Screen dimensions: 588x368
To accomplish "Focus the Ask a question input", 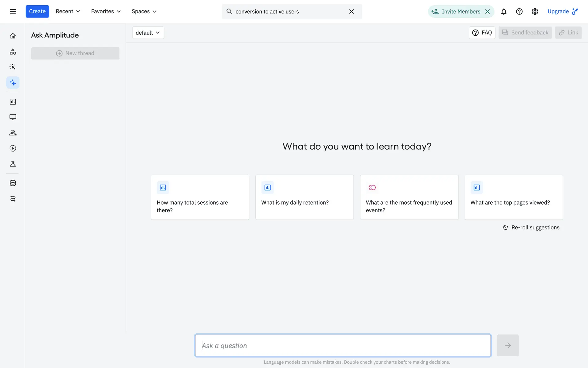I will [x=343, y=345].
